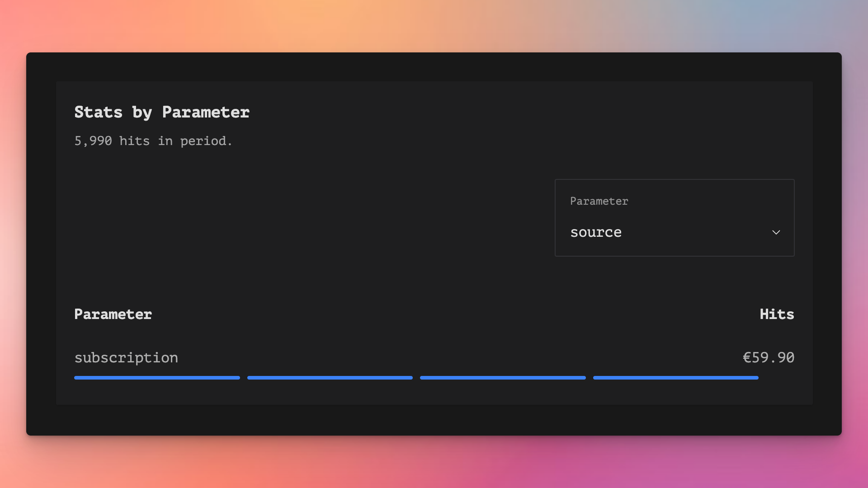This screenshot has height=488, width=868.
Task: Select the subscription parameter row
Action: point(434,364)
